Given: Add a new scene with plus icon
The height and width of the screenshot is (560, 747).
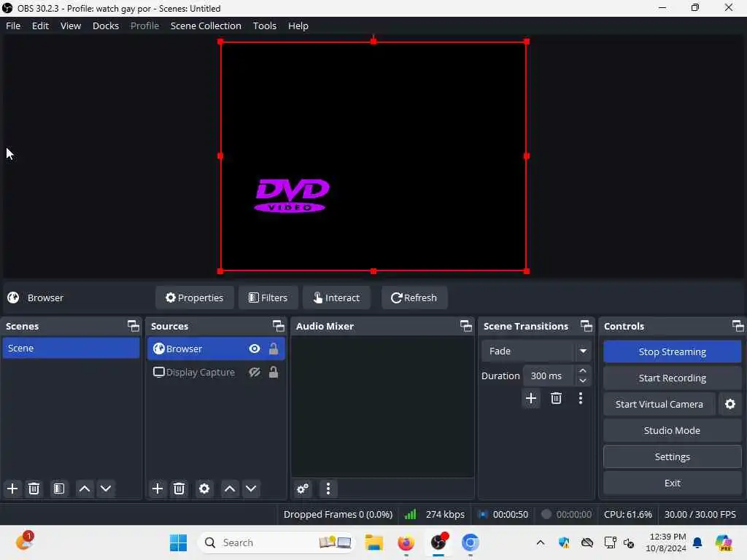Looking at the screenshot, I should pyautogui.click(x=12, y=489).
